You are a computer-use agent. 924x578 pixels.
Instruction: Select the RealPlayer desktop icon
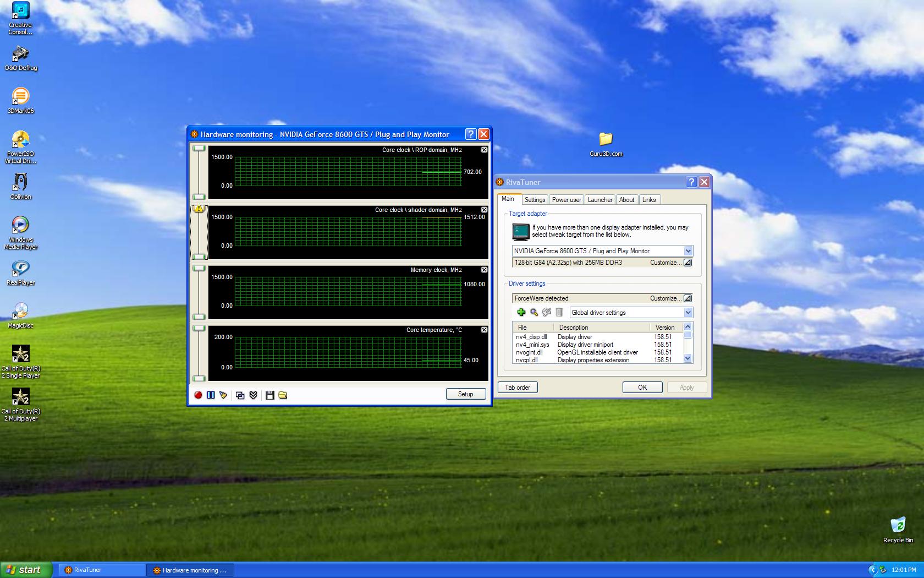pyautogui.click(x=20, y=273)
